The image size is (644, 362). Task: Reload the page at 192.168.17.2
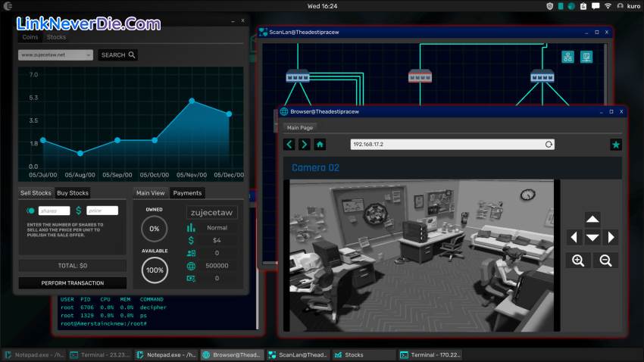click(549, 145)
